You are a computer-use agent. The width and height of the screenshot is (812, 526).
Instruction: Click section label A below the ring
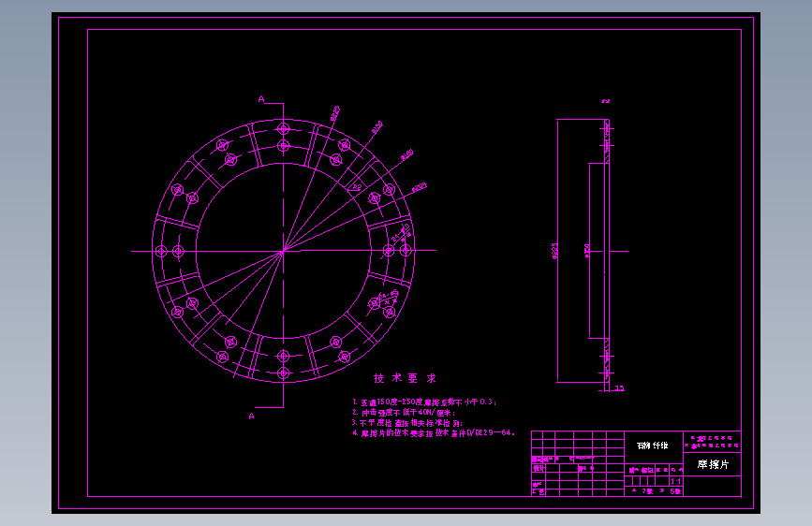(252, 416)
